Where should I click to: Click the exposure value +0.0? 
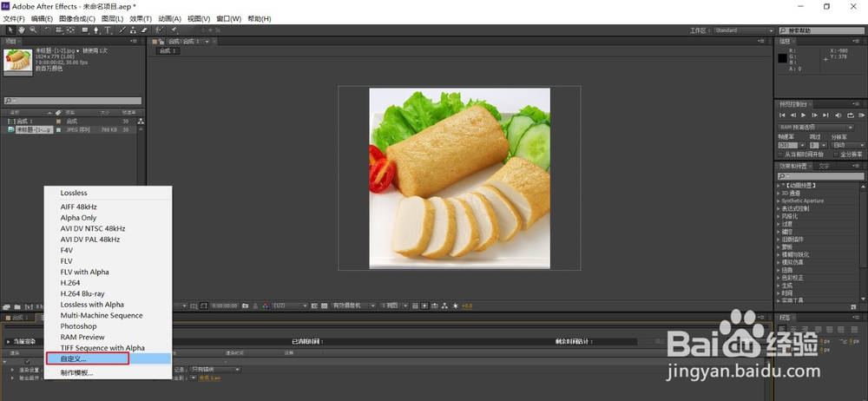coord(467,306)
